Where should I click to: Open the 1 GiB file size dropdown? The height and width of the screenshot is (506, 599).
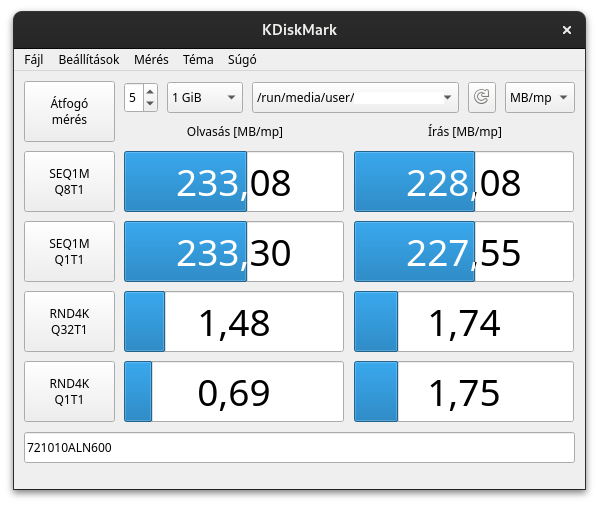click(x=205, y=97)
